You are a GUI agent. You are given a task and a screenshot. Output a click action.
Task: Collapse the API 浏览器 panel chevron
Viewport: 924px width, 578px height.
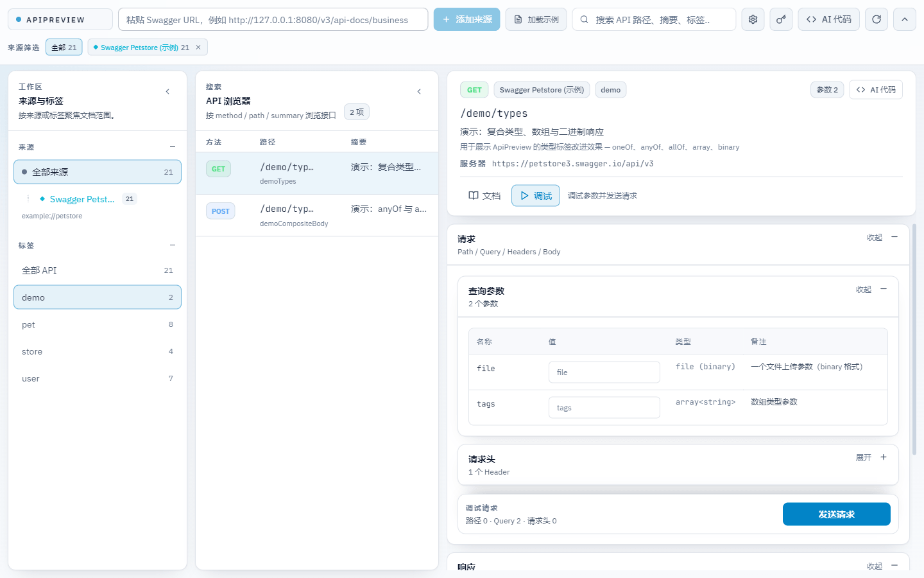419,92
